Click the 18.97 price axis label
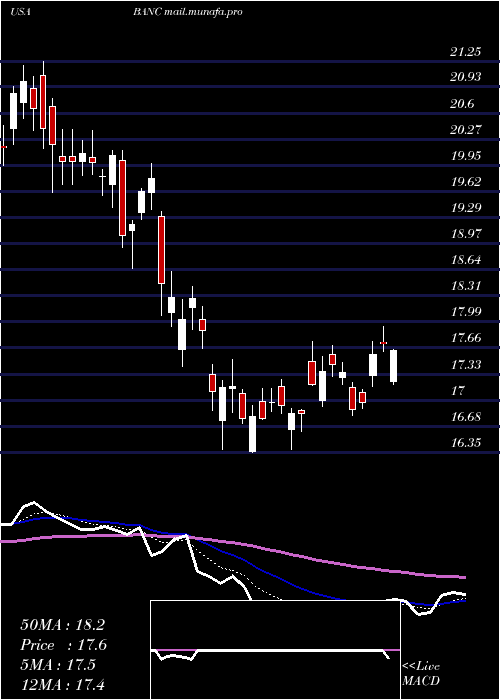The height and width of the screenshot is (700, 500). (x=466, y=233)
